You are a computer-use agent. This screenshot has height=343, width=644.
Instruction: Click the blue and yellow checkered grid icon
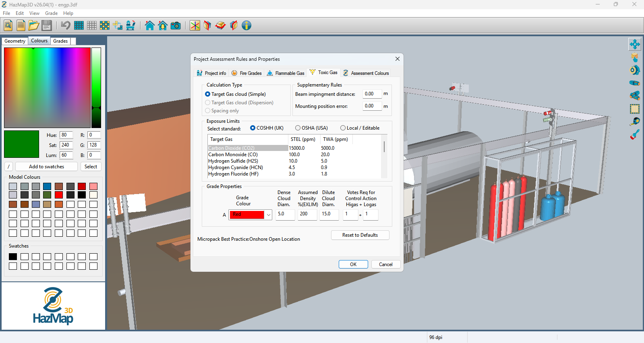tap(105, 25)
